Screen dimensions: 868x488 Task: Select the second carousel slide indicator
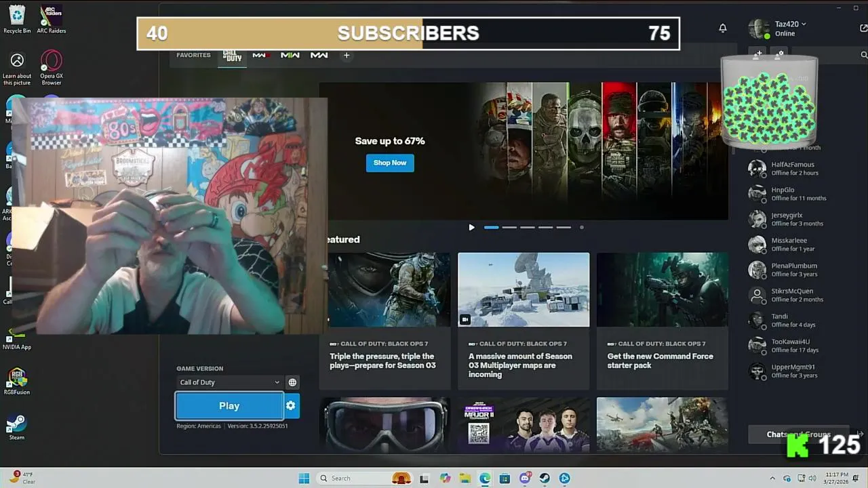pyautogui.click(x=509, y=228)
